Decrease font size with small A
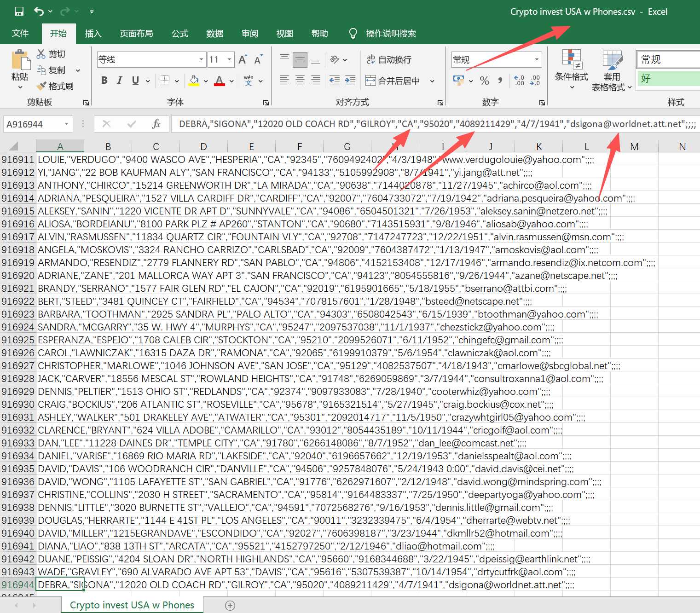The height and width of the screenshot is (613, 700). click(x=258, y=59)
